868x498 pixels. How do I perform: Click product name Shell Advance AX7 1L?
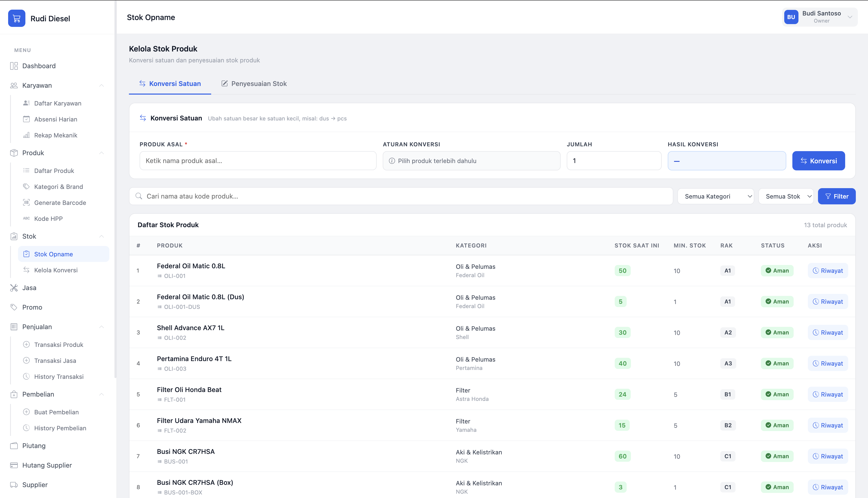(x=191, y=328)
